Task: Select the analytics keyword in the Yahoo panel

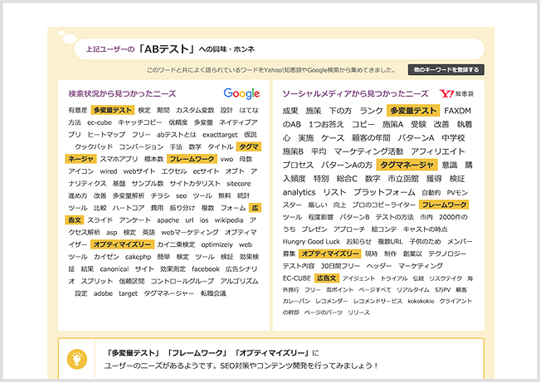Action: pyautogui.click(x=299, y=192)
